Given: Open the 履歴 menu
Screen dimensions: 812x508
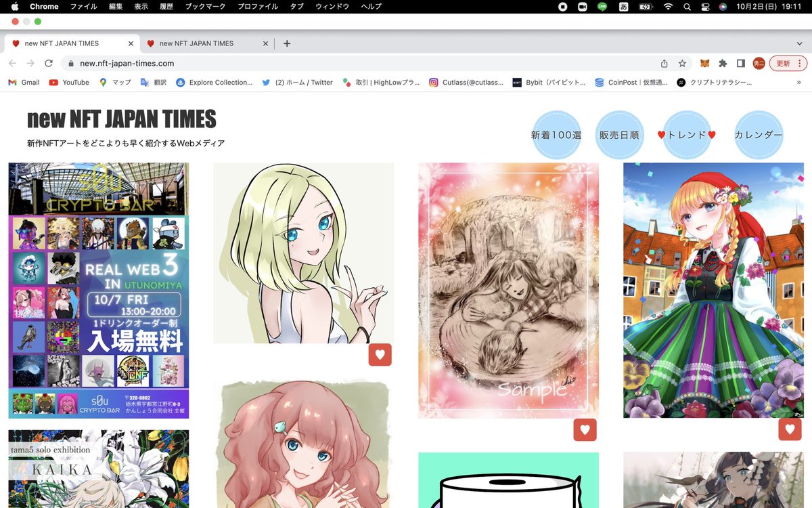Looking at the screenshot, I should coord(166,6).
